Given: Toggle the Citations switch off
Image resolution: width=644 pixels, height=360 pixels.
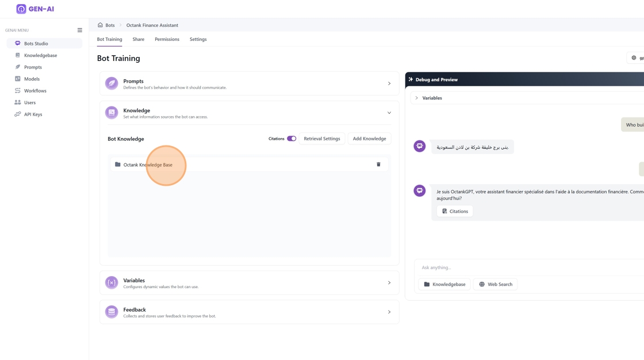Looking at the screenshot, I should pyautogui.click(x=292, y=139).
